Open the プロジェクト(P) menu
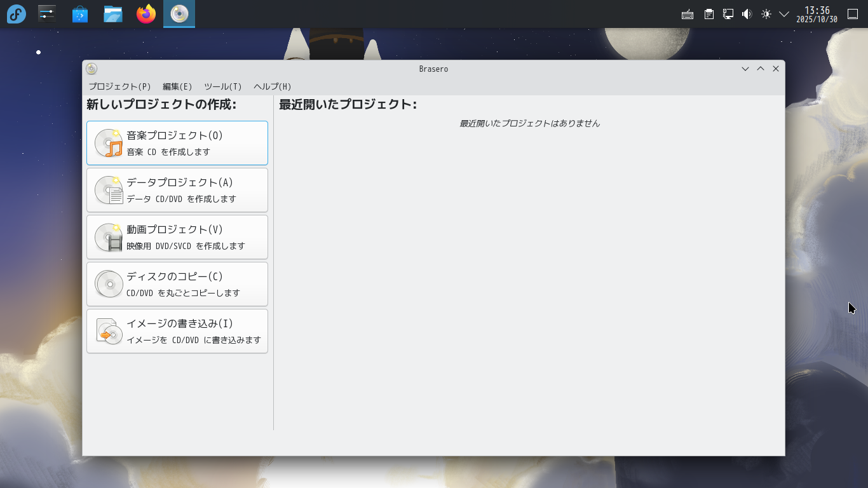Viewport: 868px width, 488px height. tap(119, 86)
